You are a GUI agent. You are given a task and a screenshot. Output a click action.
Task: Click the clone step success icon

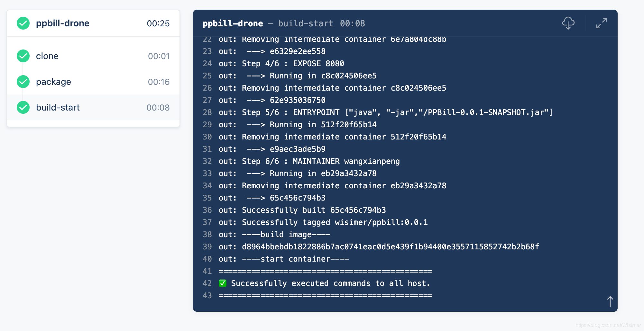23,56
